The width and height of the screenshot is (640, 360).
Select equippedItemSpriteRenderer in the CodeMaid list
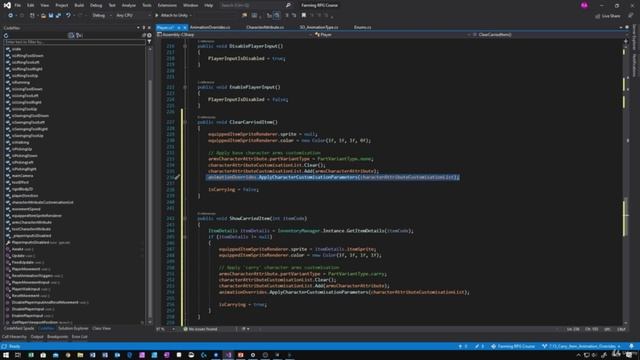(x=37, y=216)
